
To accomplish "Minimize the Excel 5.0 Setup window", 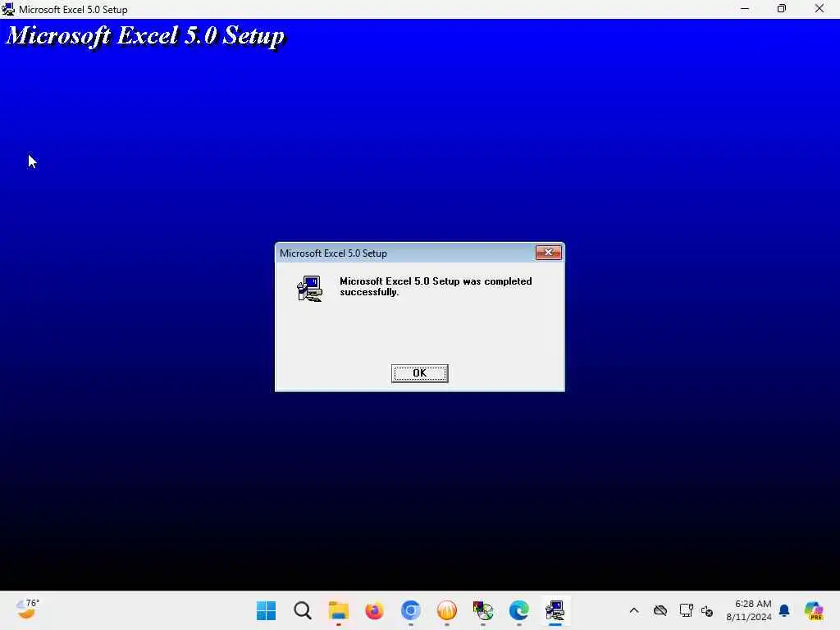I will tap(745, 9).
